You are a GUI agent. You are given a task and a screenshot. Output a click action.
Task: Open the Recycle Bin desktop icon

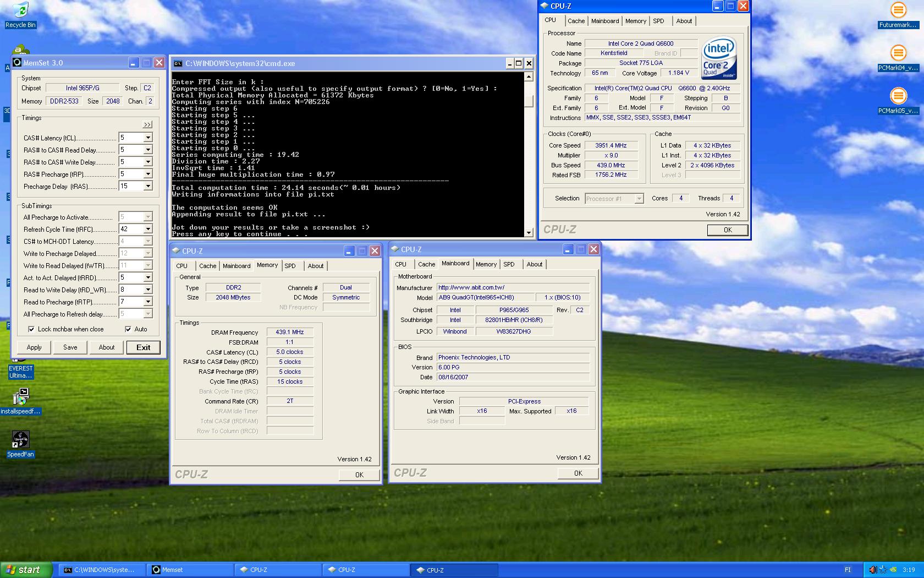click(20, 14)
